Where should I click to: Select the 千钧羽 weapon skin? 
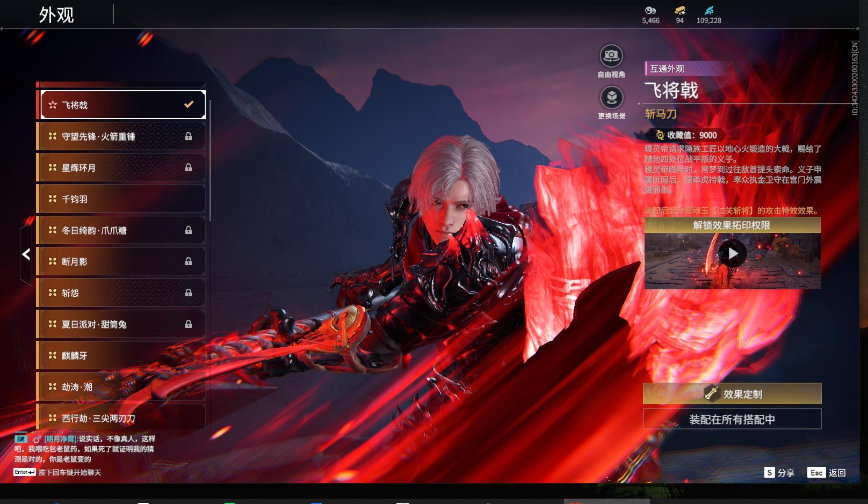coord(121,199)
